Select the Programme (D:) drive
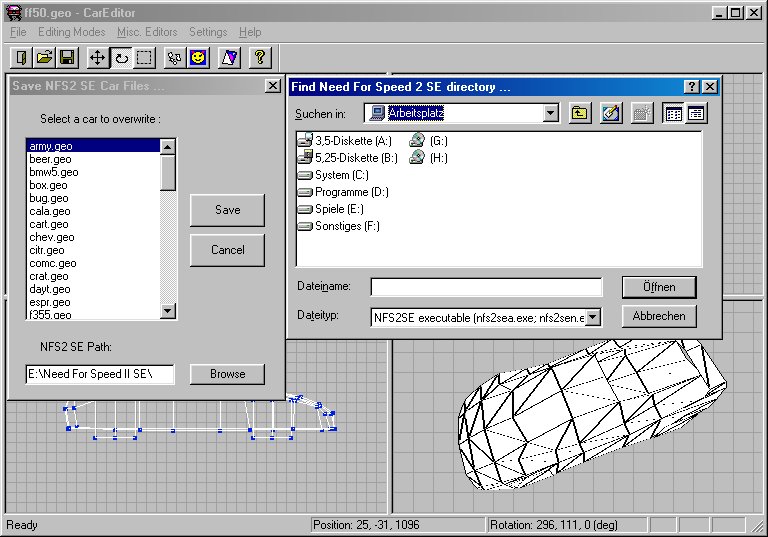 point(343,192)
